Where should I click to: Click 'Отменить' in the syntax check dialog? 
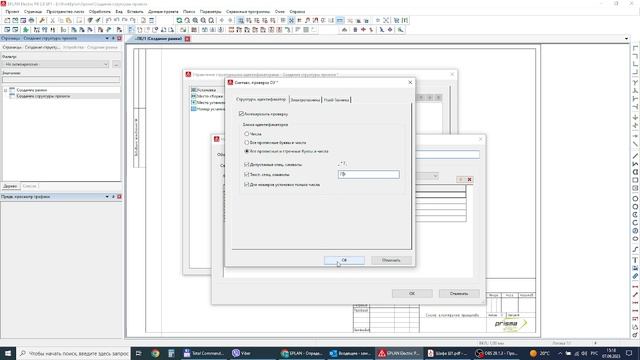tap(391, 260)
